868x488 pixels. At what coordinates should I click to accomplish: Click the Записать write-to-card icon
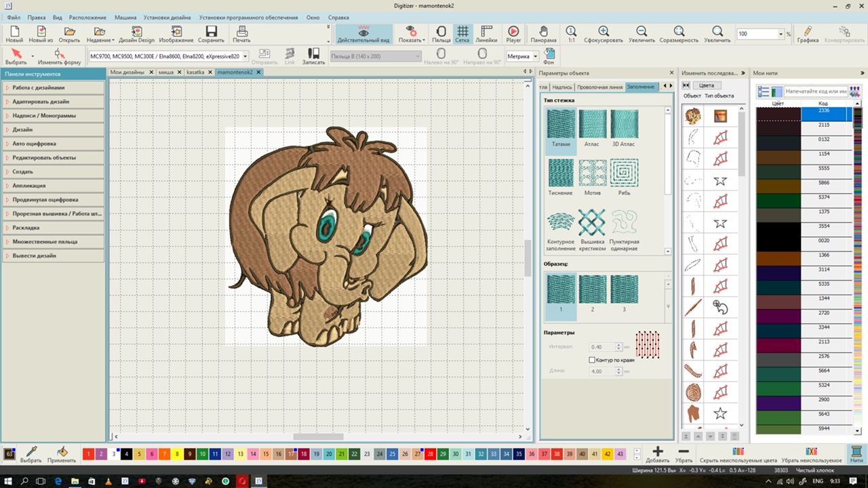pyautogui.click(x=313, y=57)
